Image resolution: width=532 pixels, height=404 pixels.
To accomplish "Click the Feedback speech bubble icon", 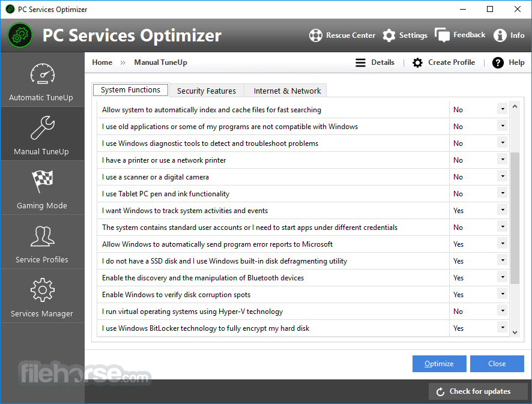I will [x=442, y=35].
